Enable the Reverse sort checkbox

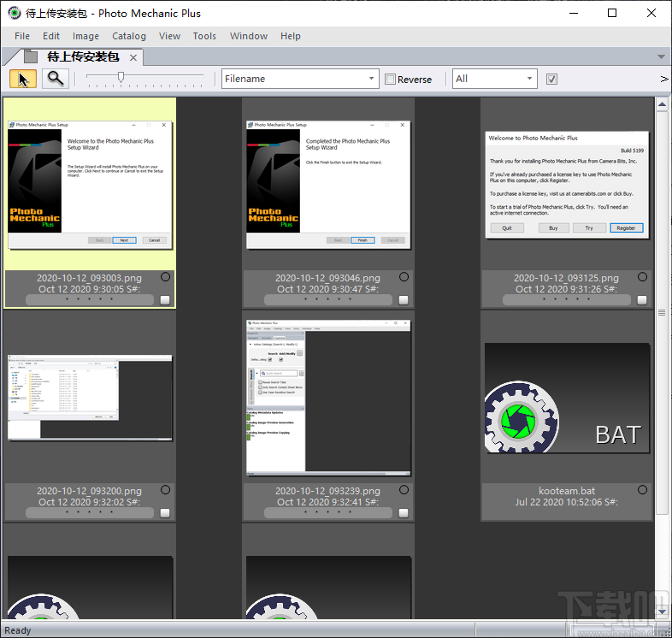click(x=391, y=80)
